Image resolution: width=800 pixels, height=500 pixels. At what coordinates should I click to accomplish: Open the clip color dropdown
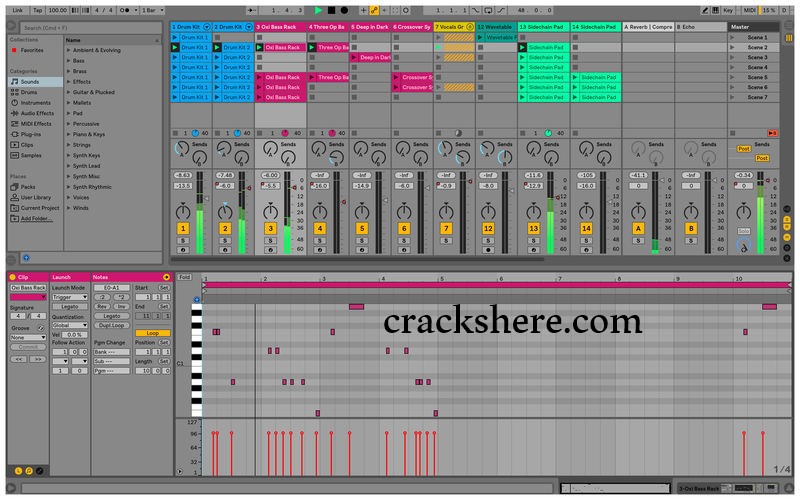point(28,297)
